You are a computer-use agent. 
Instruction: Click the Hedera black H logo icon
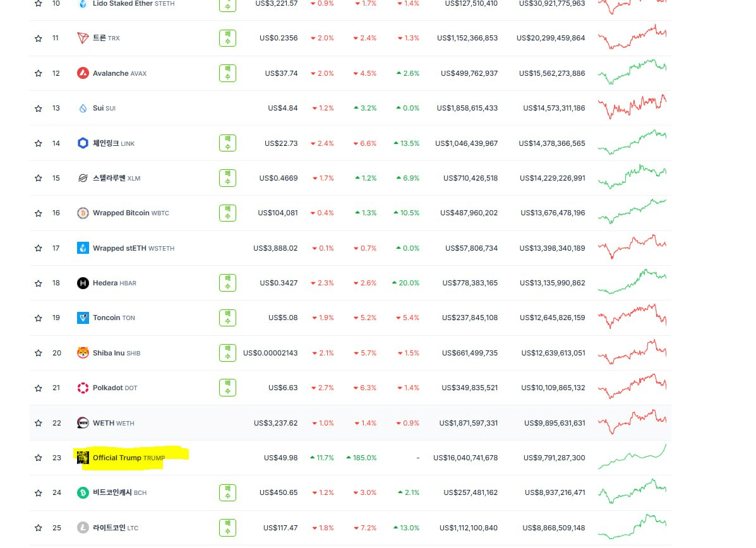[83, 283]
